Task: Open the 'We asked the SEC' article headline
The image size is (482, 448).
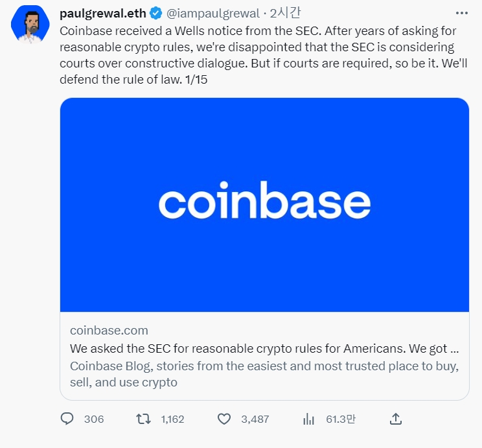Action: point(264,349)
